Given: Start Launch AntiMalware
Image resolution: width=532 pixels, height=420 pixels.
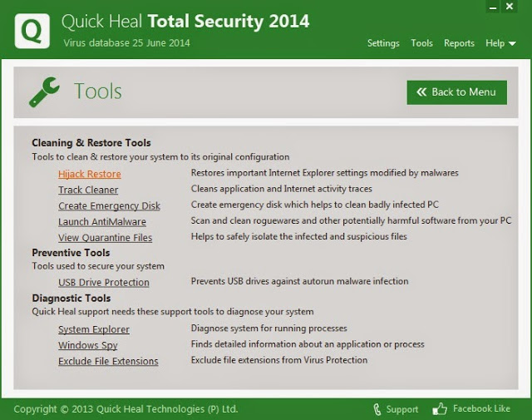Looking at the screenshot, I should coord(102,222).
